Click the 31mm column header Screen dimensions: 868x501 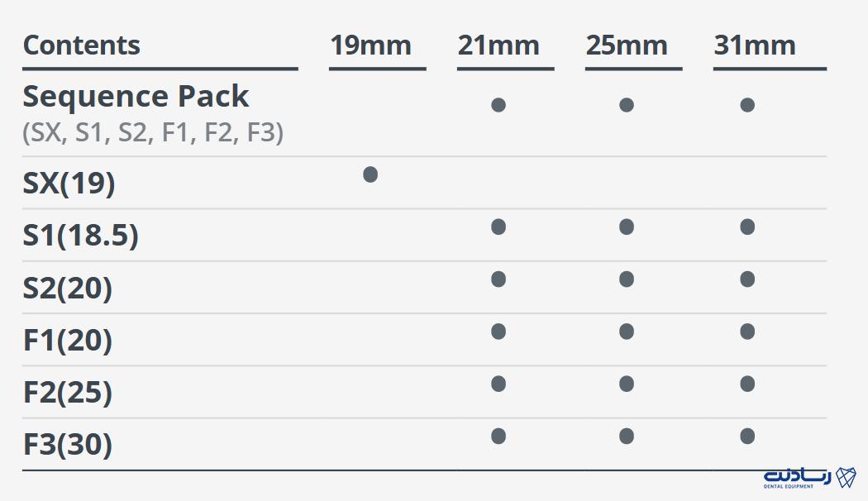755,45
